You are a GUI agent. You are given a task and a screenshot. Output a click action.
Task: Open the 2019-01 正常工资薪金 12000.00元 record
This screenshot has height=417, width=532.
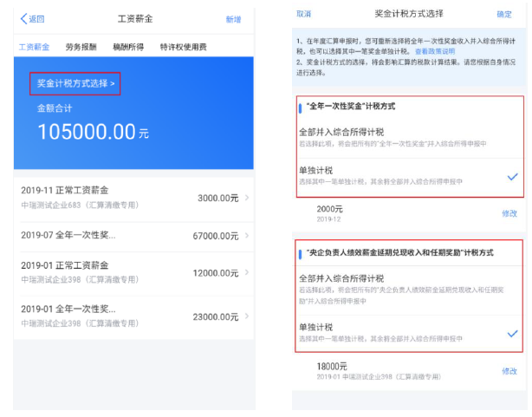133,273
